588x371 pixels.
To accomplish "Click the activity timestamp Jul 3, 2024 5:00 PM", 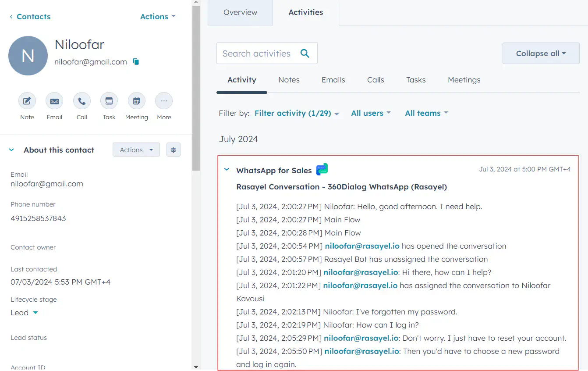I will (525, 169).
